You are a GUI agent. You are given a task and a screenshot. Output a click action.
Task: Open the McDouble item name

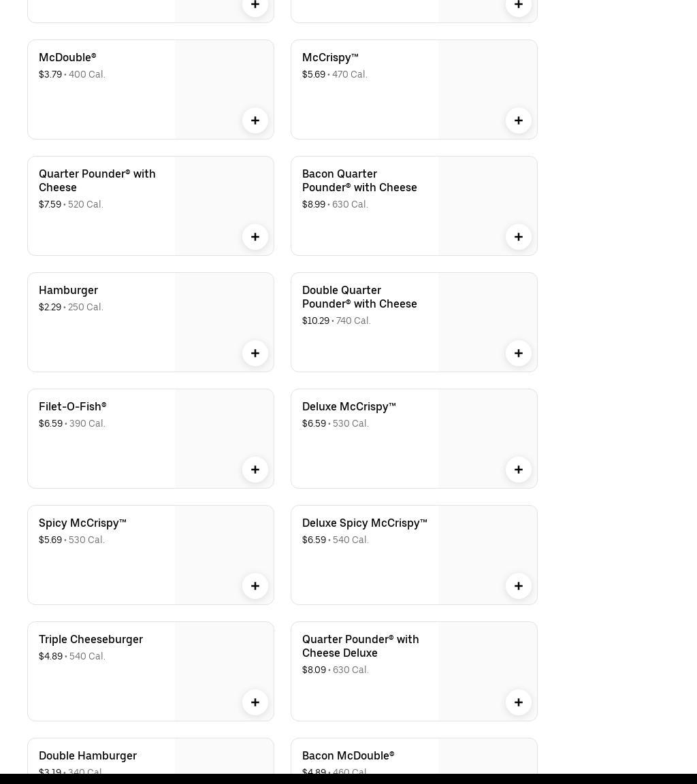67,58
